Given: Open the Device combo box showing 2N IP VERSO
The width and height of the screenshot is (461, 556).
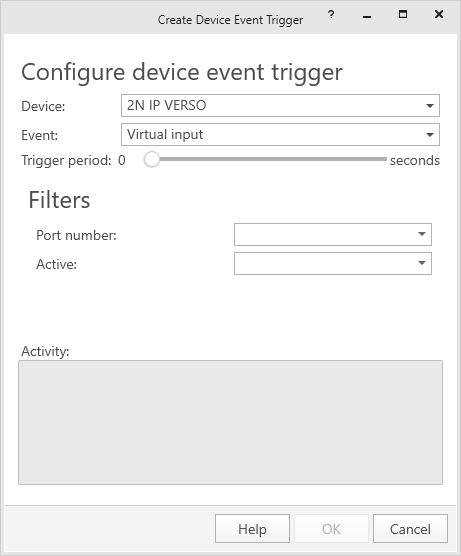Looking at the screenshot, I should [x=280, y=105].
